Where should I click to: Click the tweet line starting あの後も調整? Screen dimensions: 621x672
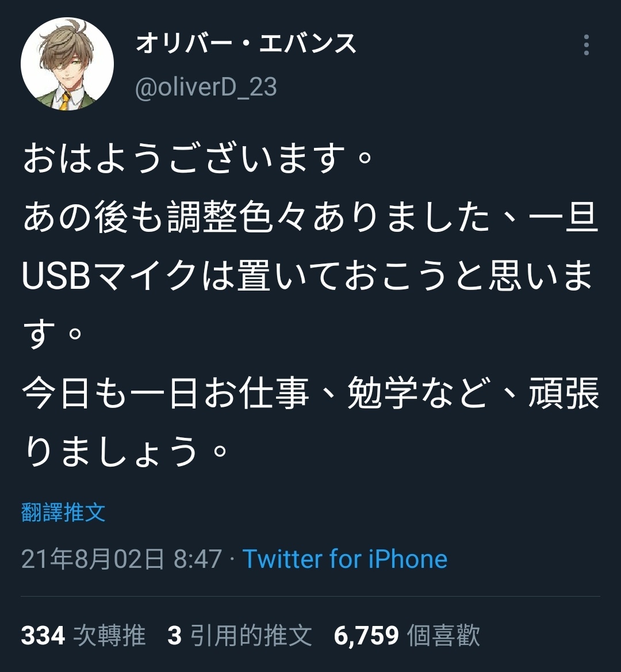pyautogui.click(x=310, y=217)
